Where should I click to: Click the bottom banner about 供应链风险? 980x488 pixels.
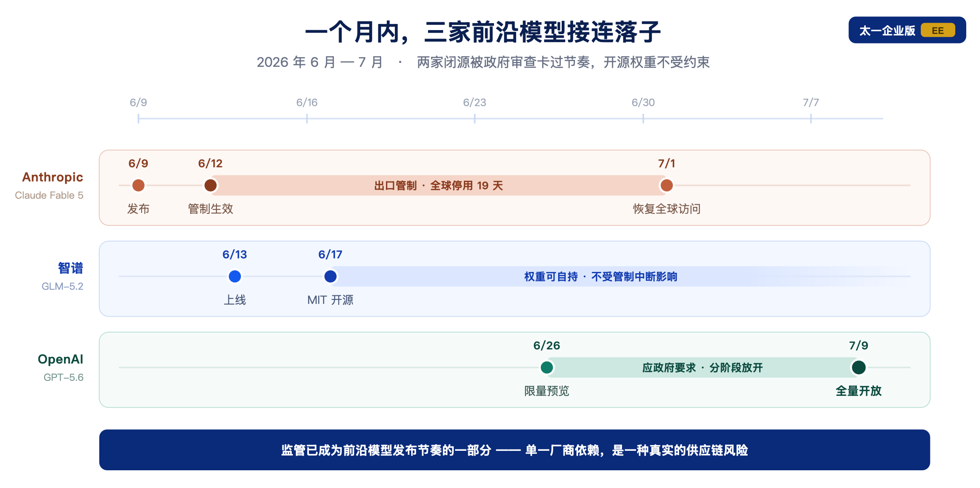click(x=514, y=450)
